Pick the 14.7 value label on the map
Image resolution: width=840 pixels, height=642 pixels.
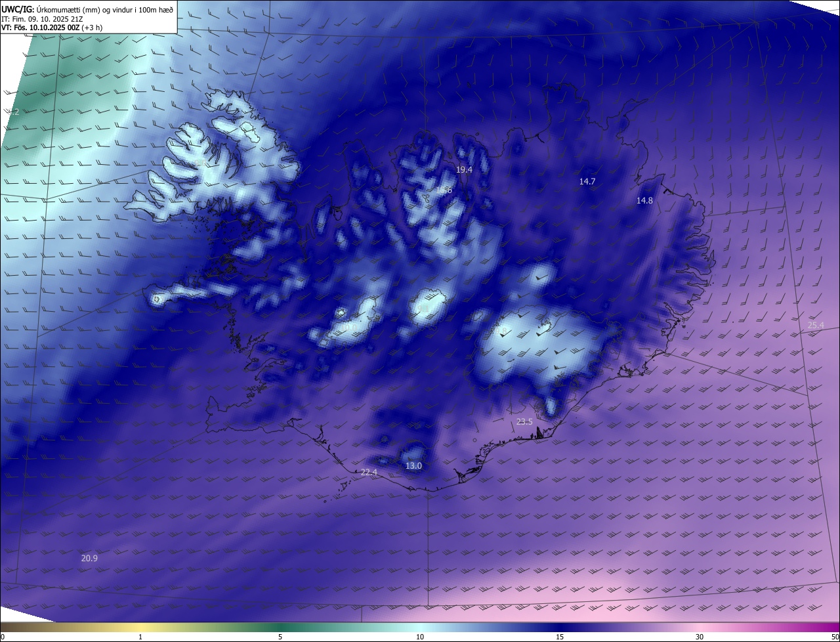point(587,181)
